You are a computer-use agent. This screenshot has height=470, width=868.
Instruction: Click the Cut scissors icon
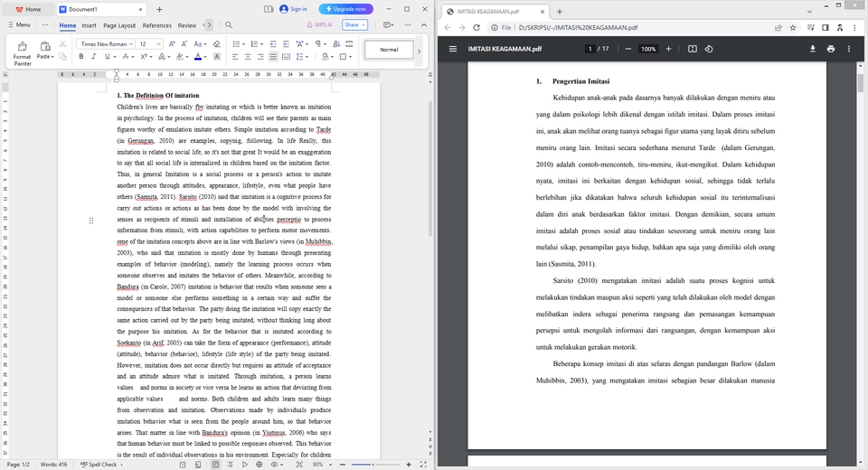pos(62,43)
